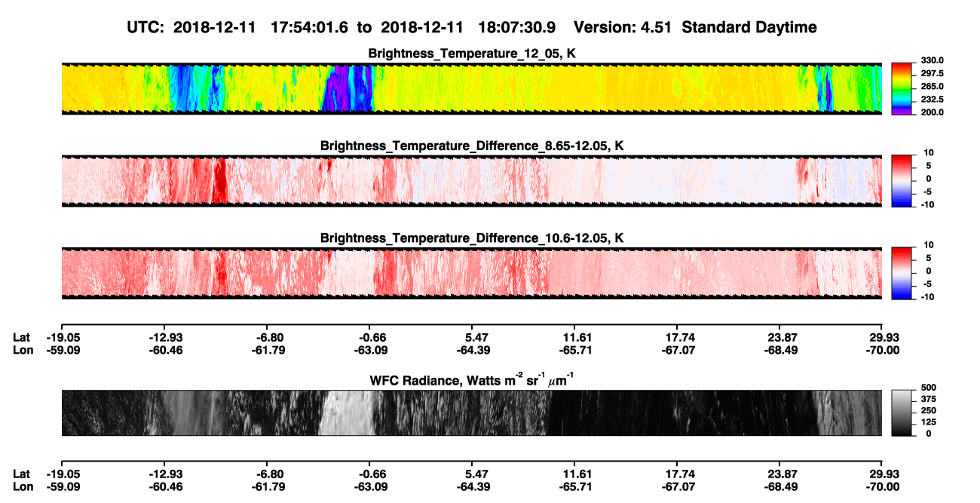This screenshot has width=980, height=503.
Task: Click the Brightness_Temperature_Difference_8.65-12.05 panel title
Action: (x=472, y=146)
